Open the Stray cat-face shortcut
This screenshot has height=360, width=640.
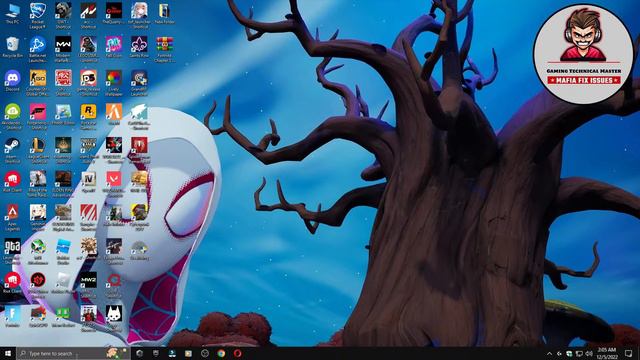113,317
